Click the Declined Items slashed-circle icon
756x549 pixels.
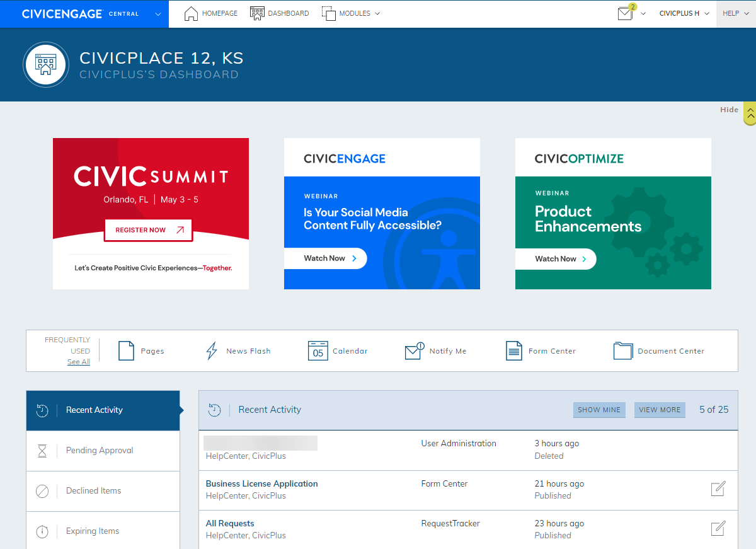pyautogui.click(x=42, y=491)
